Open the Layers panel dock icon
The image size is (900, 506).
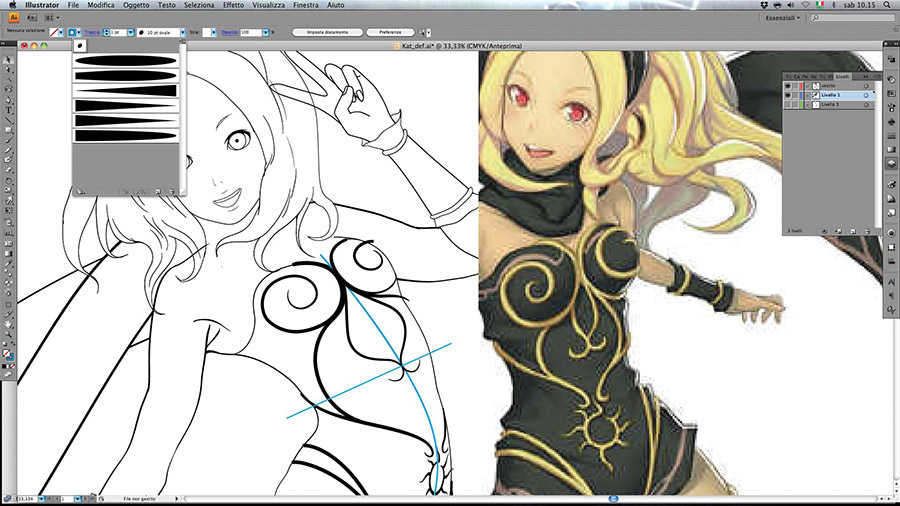(x=891, y=164)
